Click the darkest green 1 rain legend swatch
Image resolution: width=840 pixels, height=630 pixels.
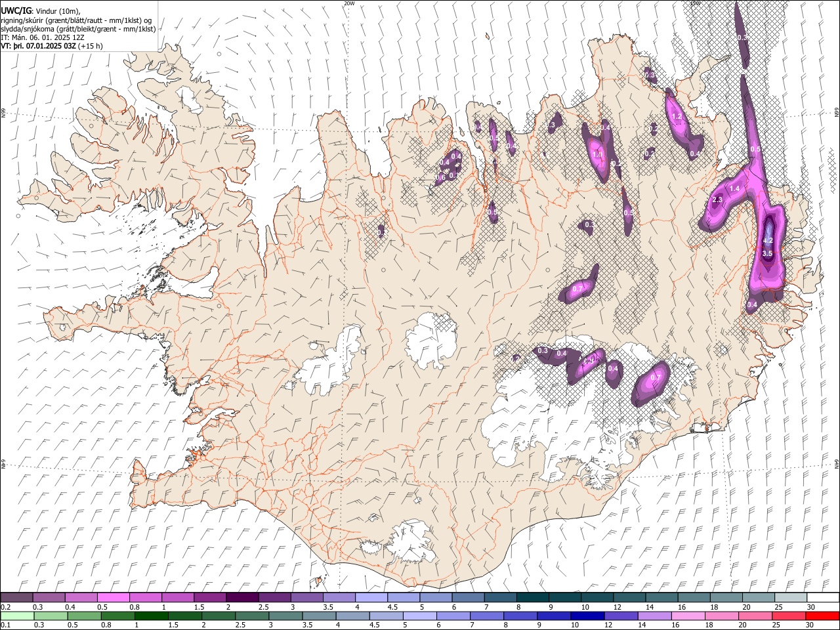click(152, 616)
